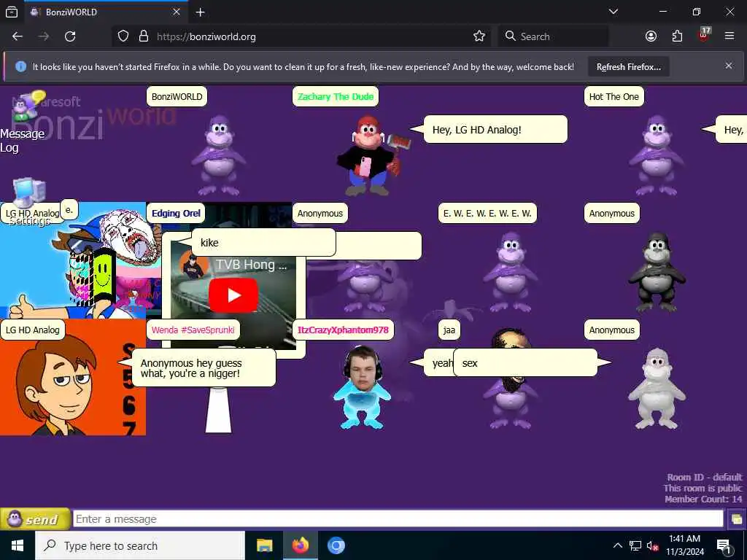Click the taskbar Type here to search box
The image size is (747, 560).
(140, 545)
